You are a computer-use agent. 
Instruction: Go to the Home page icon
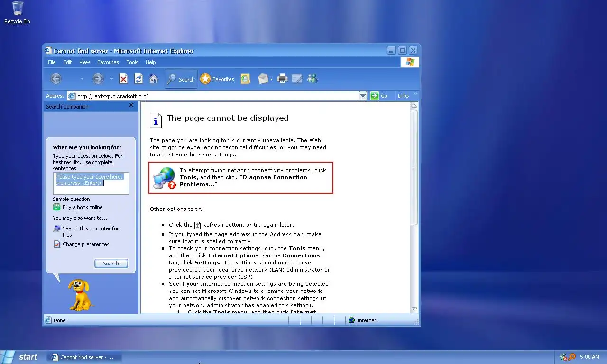pyautogui.click(x=154, y=79)
